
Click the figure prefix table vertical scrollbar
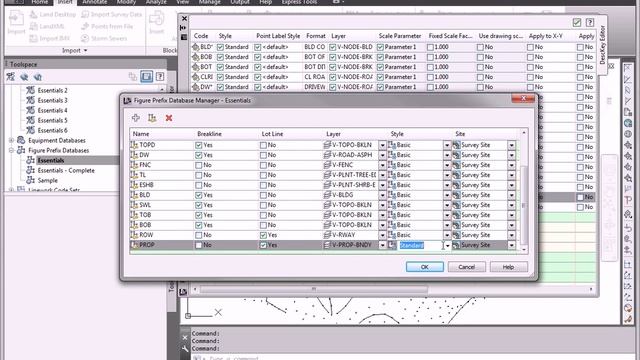pyautogui.click(x=524, y=205)
